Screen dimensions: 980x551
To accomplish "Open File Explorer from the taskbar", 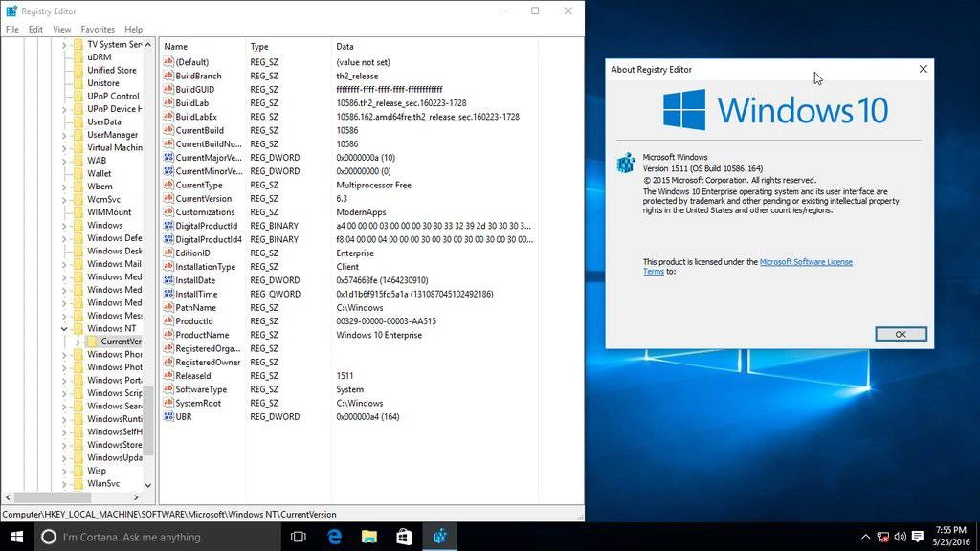I will click(369, 537).
